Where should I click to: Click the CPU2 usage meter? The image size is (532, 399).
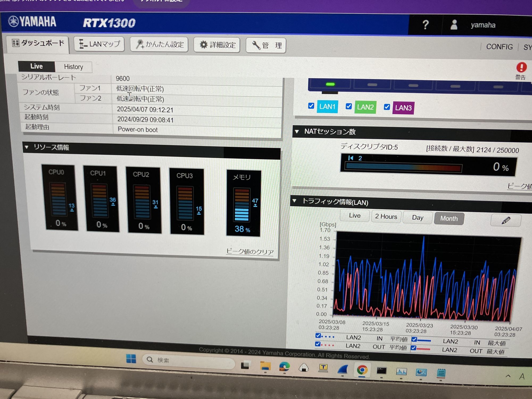144,200
